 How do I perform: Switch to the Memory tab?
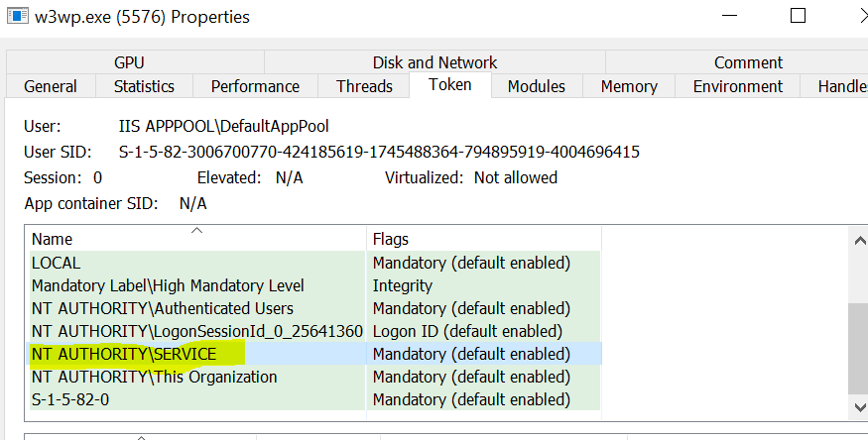[629, 86]
